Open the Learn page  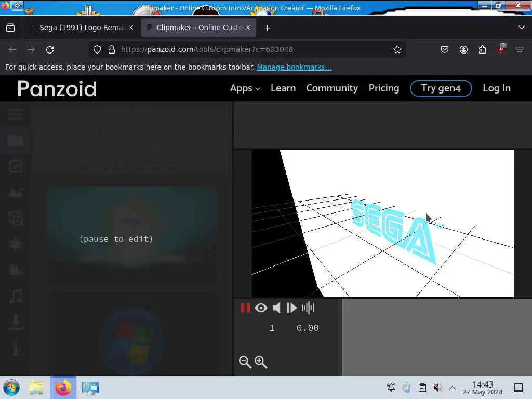[x=283, y=88]
